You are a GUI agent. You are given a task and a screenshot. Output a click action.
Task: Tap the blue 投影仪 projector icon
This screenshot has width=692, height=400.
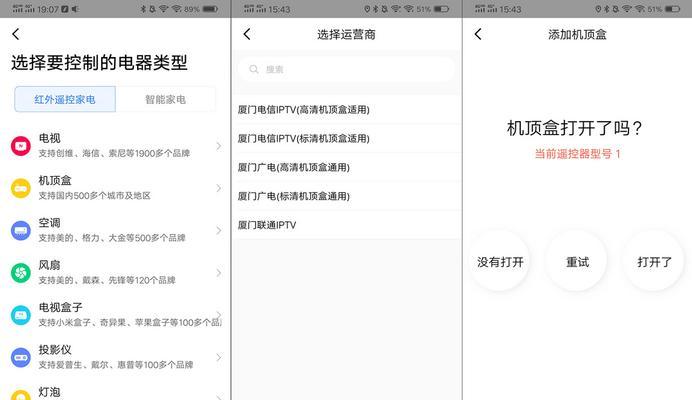pos(21,358)
